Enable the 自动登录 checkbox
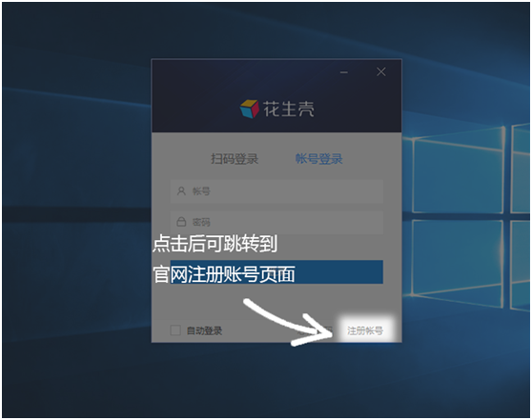532x420 pixels. click(175, 330)
